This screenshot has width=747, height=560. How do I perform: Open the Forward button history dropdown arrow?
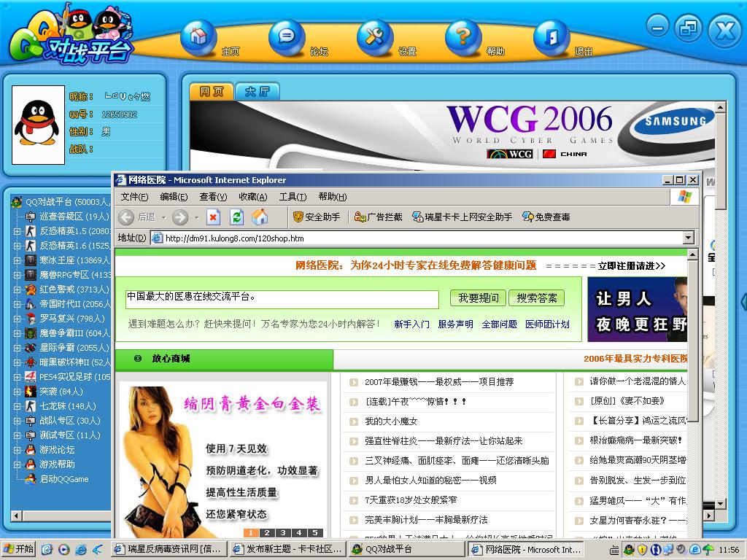coord(196,217)
